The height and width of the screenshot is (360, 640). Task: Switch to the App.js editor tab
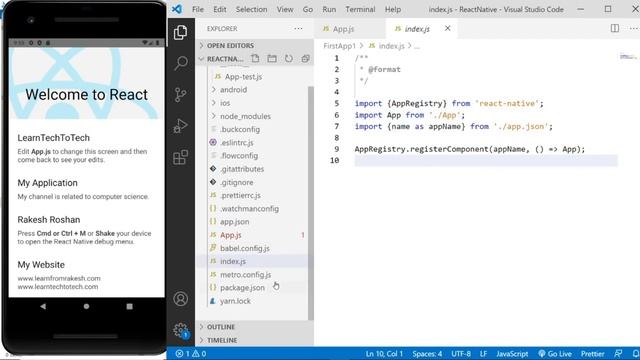pyautogui.click(x=349, y=29)
